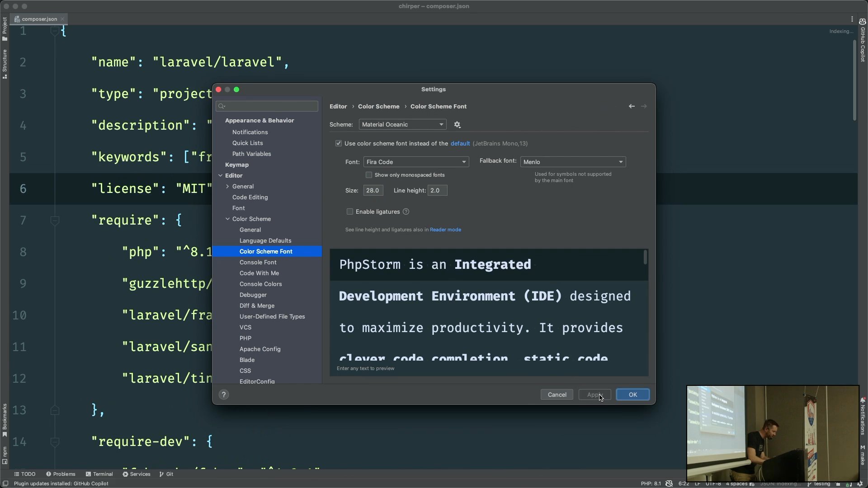Confirm settings with OK button
This screenshot has width=868, height=488.
[633, 395]
